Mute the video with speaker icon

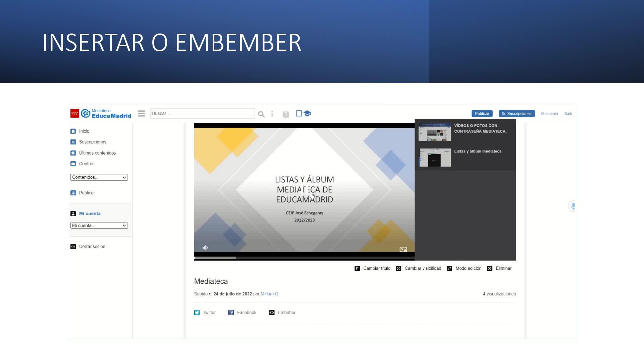pos(205,248)
